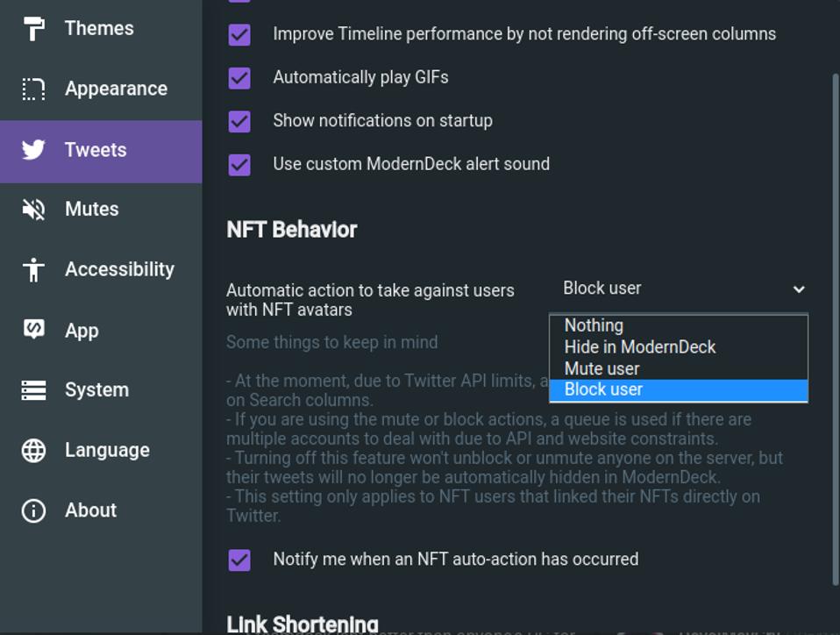Click the Language globe icon
840x635 pixels.
(x=33, y=450)
